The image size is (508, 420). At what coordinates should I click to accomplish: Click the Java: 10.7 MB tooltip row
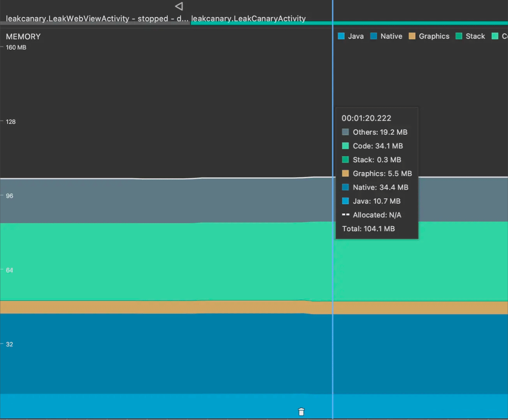coord(371,201)
